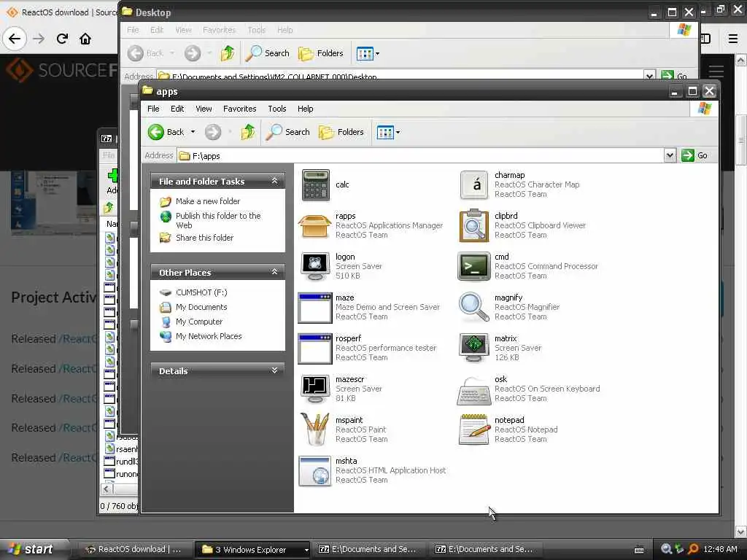Click browser reload button
Viewport: 747px width, 560px height.
(x=62, y=39)
